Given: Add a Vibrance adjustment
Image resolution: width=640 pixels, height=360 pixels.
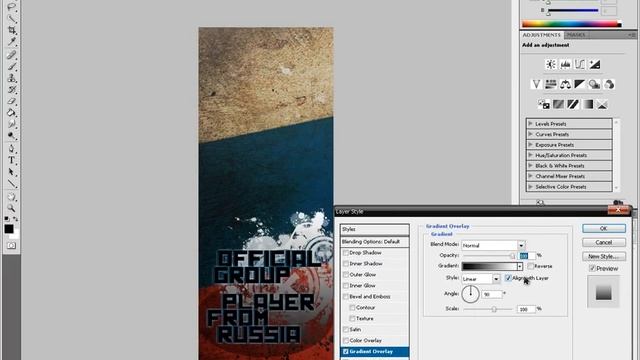Looking at the screenshot, I should tap(536, 84).
